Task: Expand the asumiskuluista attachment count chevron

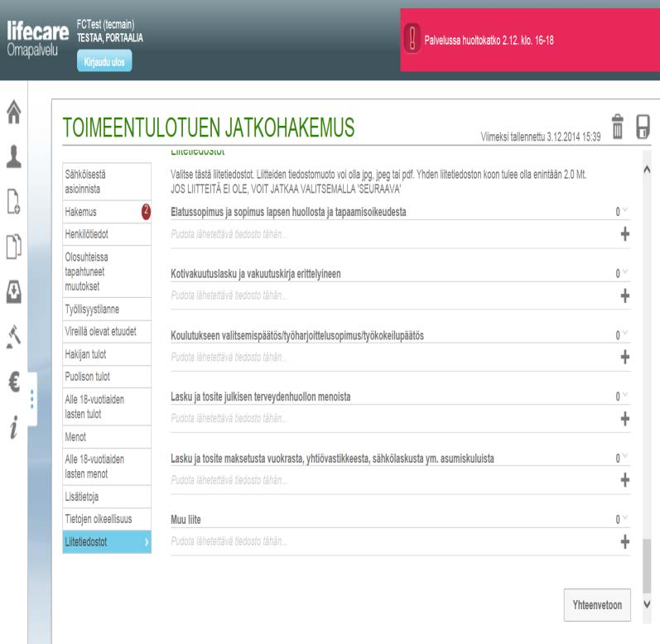Action: pos(625,455)
